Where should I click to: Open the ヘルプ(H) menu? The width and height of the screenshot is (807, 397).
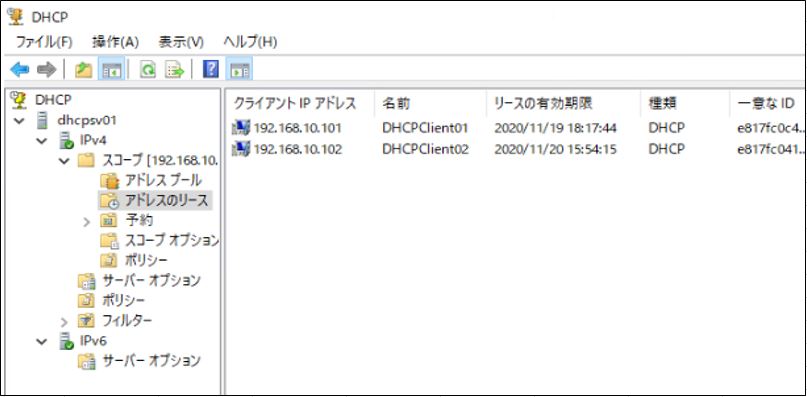[x=251, y=42]
